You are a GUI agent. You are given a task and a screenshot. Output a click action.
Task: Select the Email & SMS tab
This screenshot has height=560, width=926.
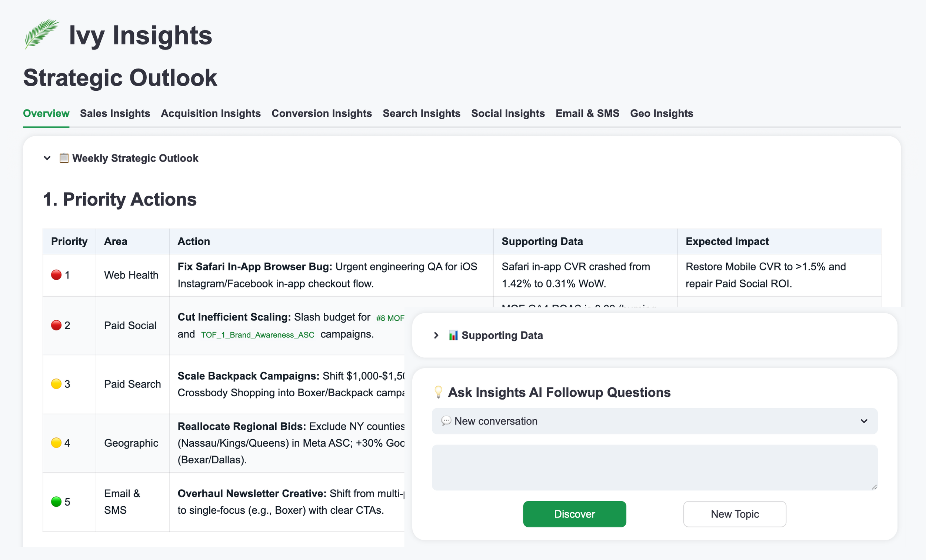[587, 113]
